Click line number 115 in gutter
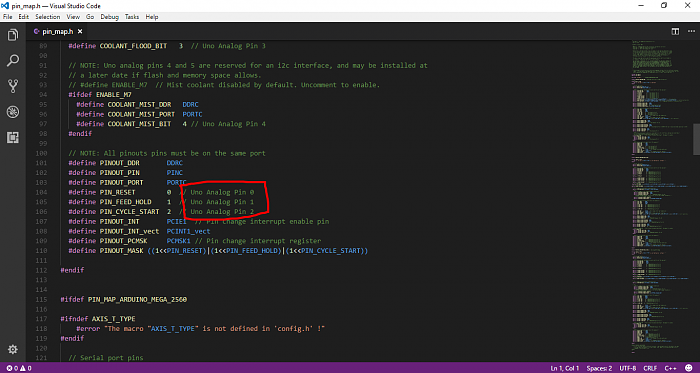Screen dimensions: 700x373 pyautogui.click(x=41, y=299)
